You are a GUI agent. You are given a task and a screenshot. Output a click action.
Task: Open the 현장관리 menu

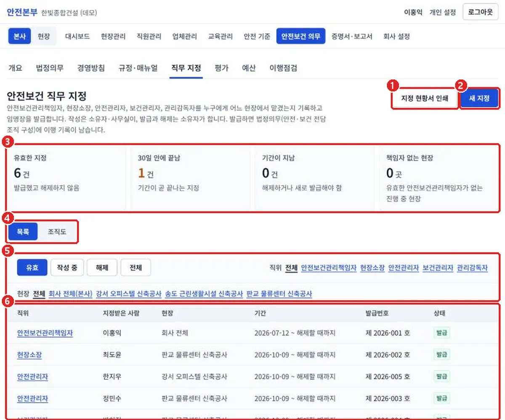pyautogui.click(x=113, y=36)
